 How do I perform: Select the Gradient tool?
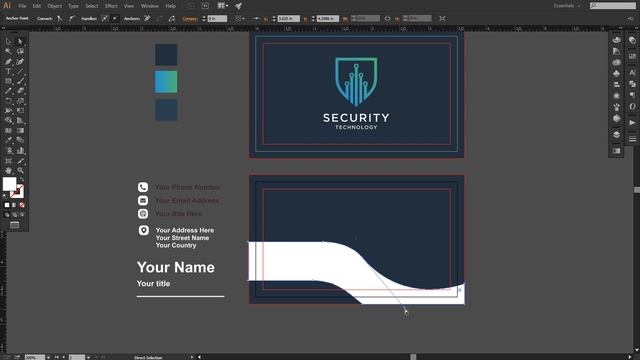(x=20, y=131)
